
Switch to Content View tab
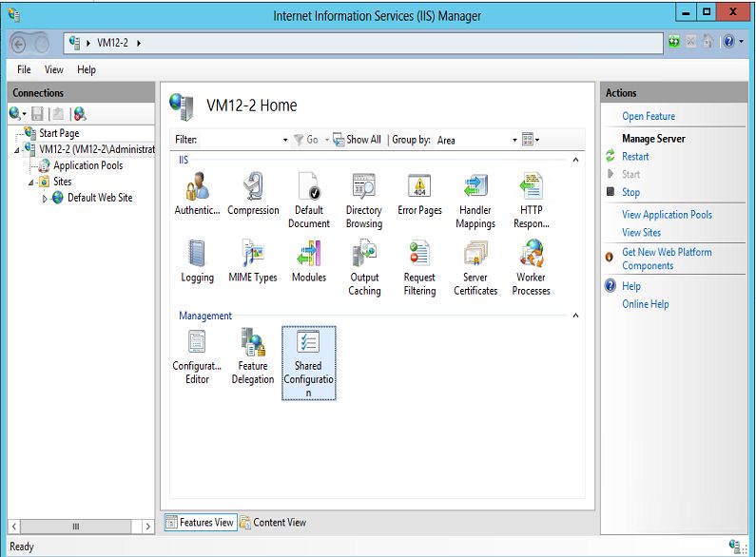(273, 523)
